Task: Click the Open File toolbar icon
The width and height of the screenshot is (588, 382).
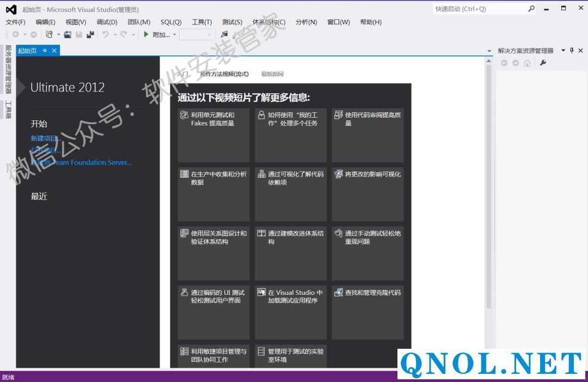Action: click(x=68, y=34)
